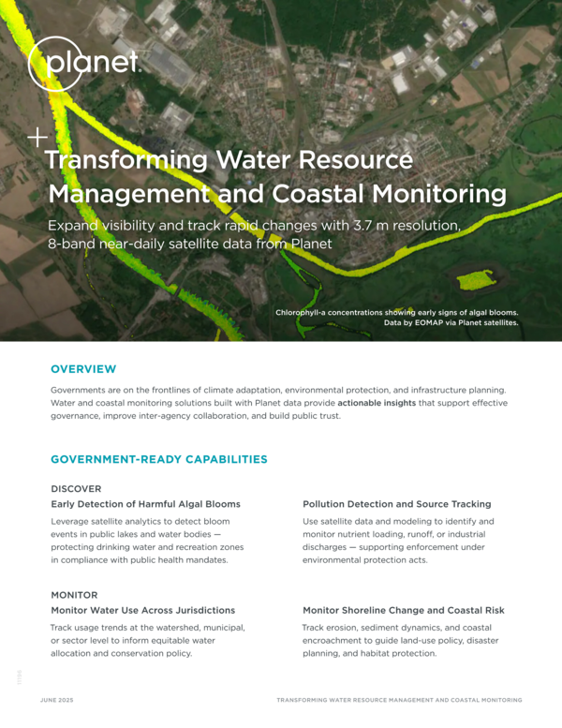
Task: Click the OVERVIEW heading
Action: coord(83,369)
